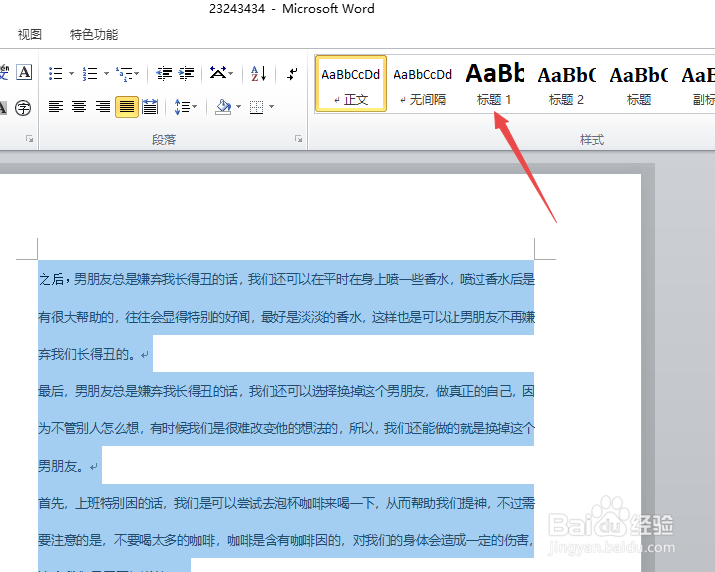The height and width of the screenshot is (572, 715).
Task: Apply shading paint bucket
Action: click(x=223, y=107)
